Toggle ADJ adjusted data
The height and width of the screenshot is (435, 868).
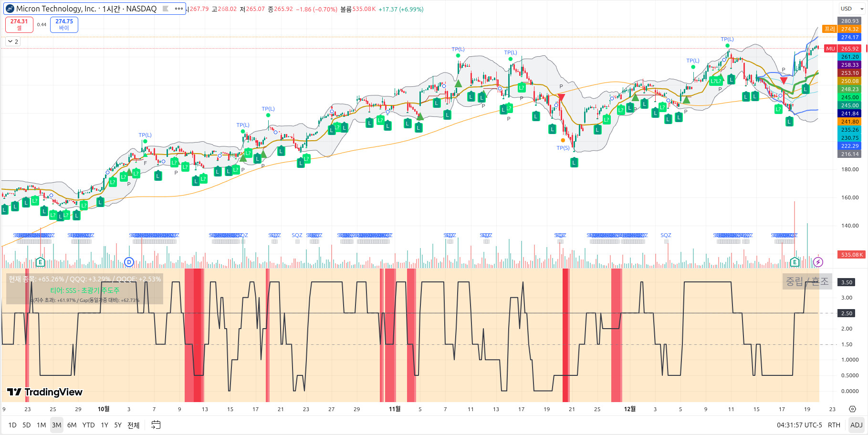[857, 425]
